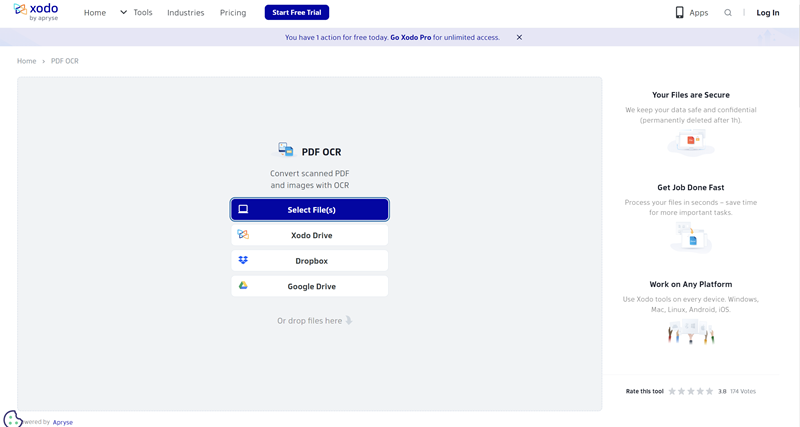
Task: Click the secure files illustration
Action: (691, 141)
